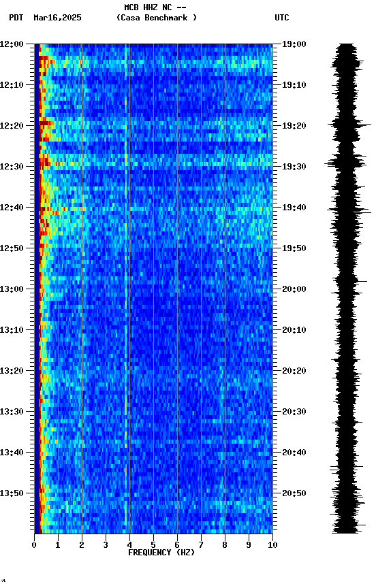Click the 8 Hz frequency axis tick label
The width and height of the screenshot is (376, 588).
[225, 545]
